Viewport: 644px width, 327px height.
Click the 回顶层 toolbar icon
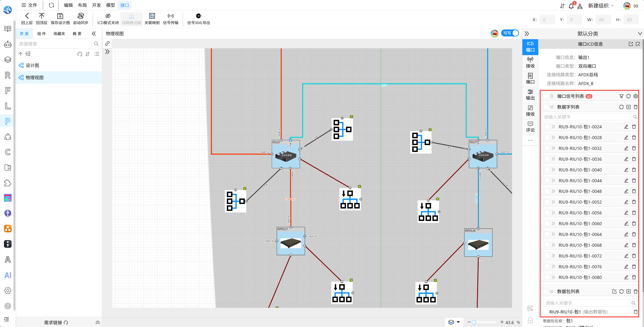42,16
